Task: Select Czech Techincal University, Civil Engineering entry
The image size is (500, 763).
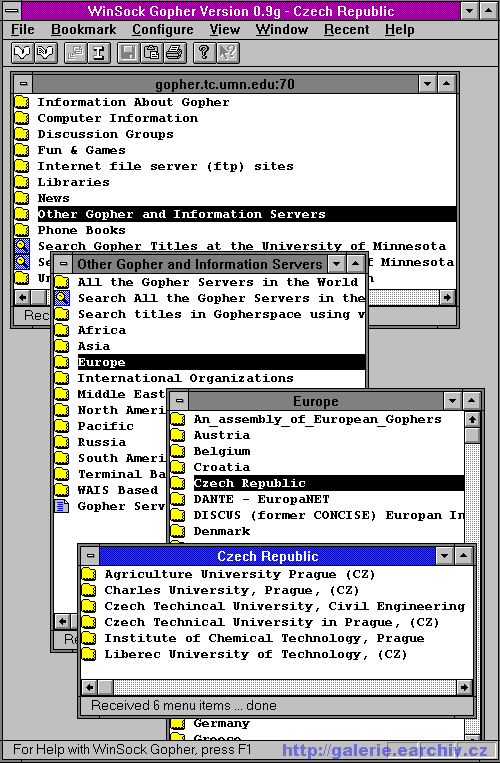Action: pyautogui.click(x=285, y=606)
